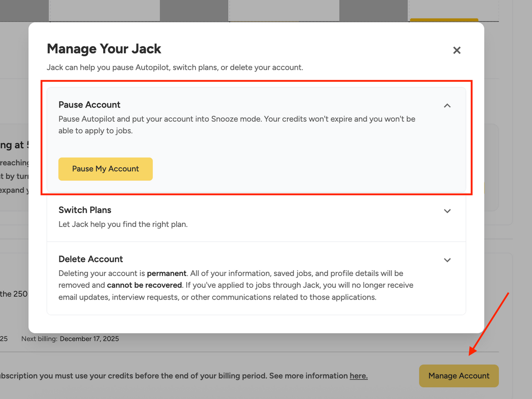Click the December 17, 2025 billing date

pyautogui.click(x=89, y=339)
